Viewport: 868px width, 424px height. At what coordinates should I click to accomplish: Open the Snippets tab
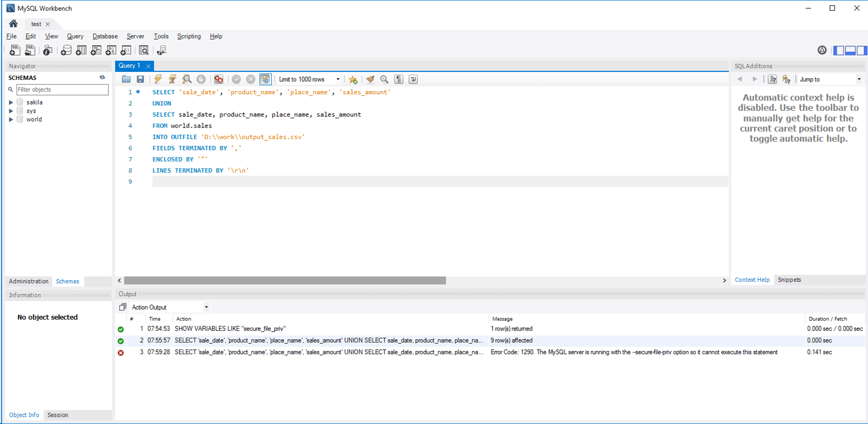tap(789, 280)
